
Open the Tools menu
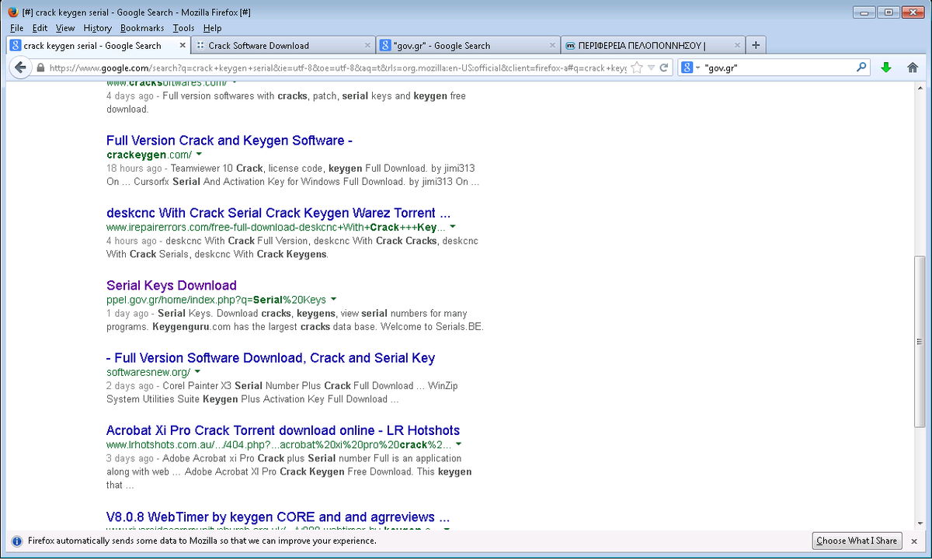pos(183,28)
